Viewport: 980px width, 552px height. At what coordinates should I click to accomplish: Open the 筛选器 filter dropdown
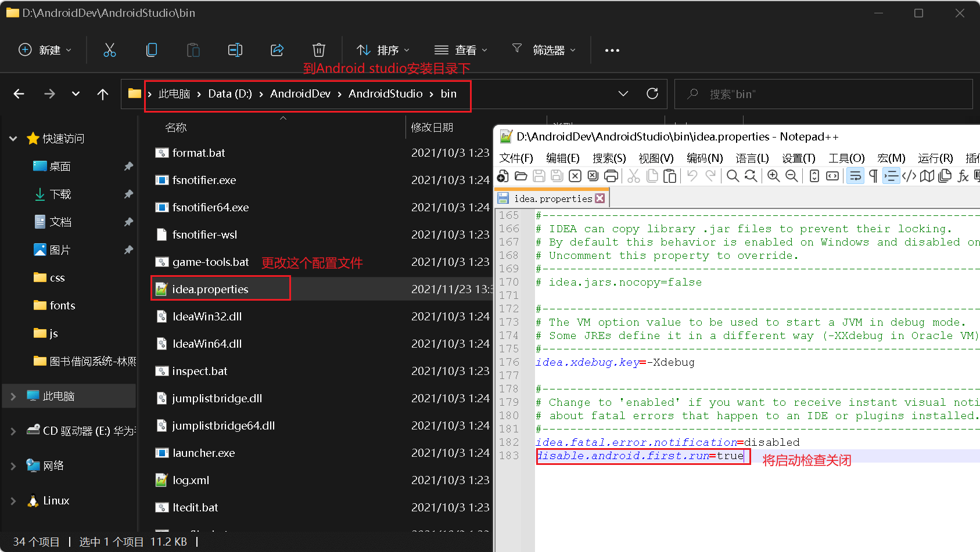[544, 50]
